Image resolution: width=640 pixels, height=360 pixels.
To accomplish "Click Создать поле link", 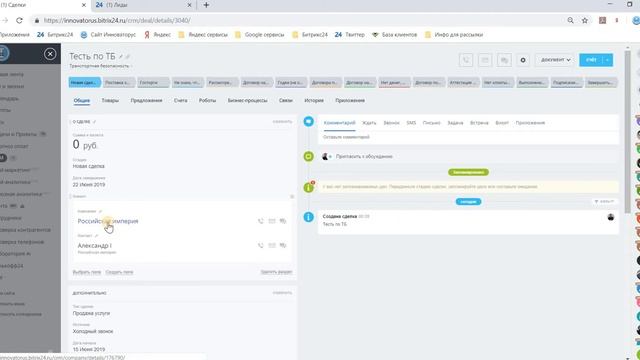I will pos(119,272).
